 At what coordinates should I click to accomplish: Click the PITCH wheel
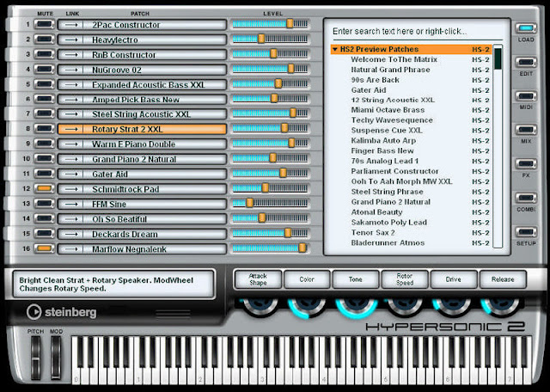click(x=35, y=358)
